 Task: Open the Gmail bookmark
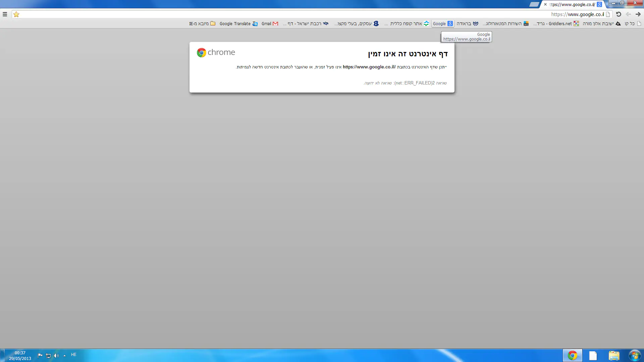click(x=270, y=24)
